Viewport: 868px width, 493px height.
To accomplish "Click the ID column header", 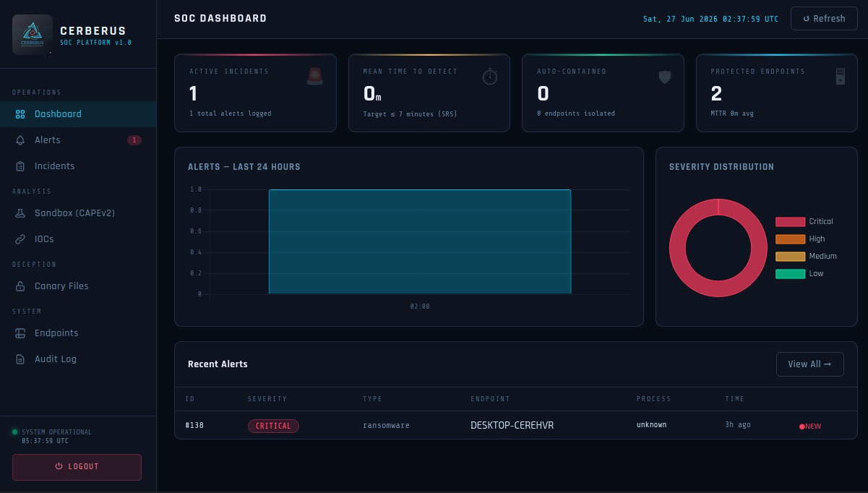I will point(190,399).
